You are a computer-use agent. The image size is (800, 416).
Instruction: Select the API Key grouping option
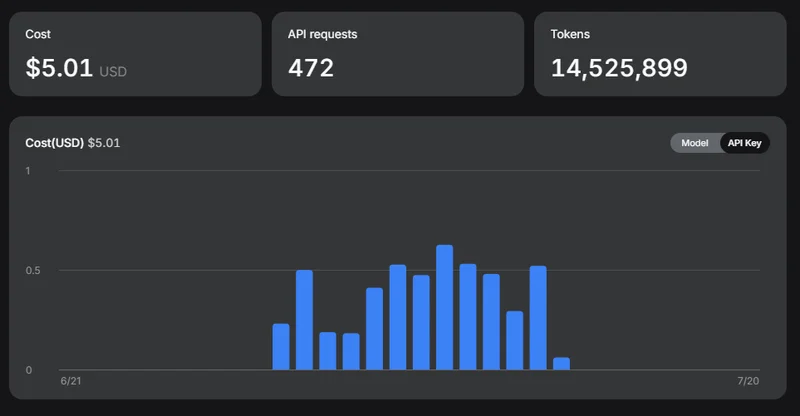(744, 143)
